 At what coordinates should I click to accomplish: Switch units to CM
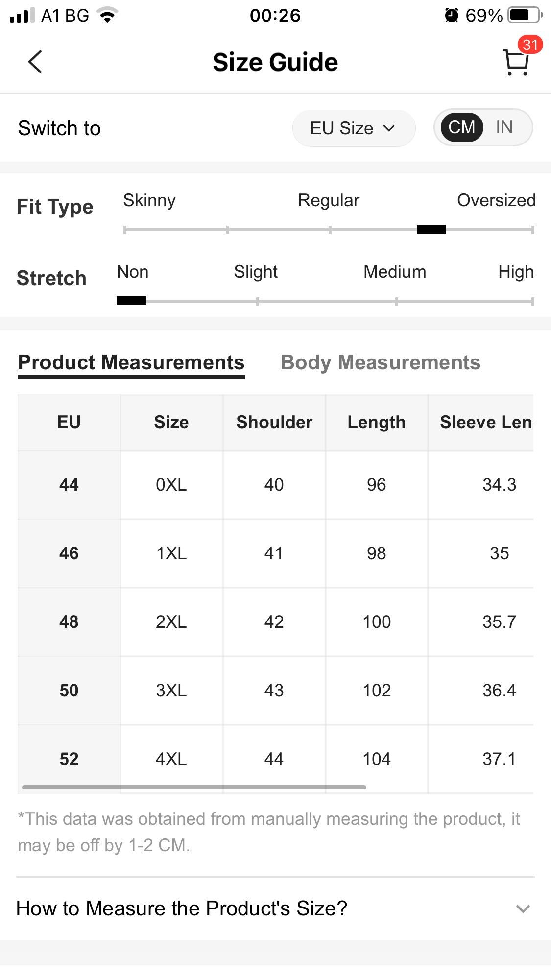pos(461,127)
